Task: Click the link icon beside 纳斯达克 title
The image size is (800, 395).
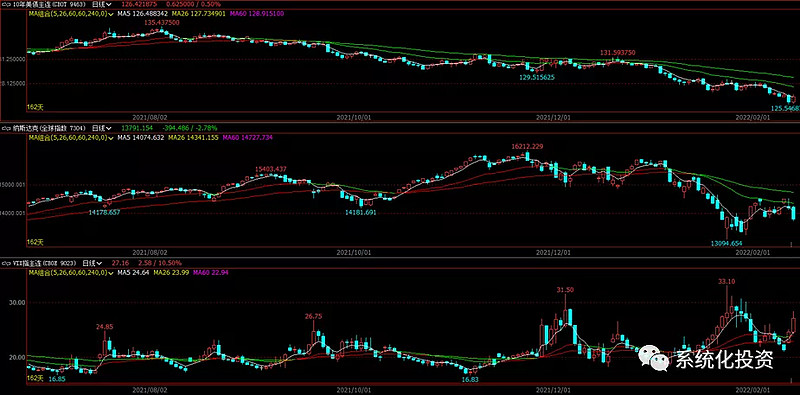Action: coord(5,128)
